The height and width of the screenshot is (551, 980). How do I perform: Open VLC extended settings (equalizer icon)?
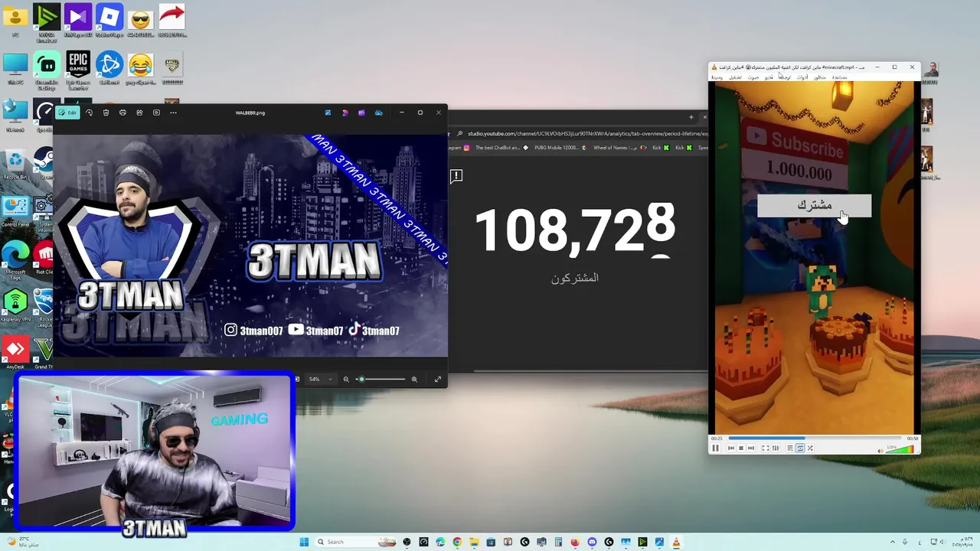(x=776, y=448)
